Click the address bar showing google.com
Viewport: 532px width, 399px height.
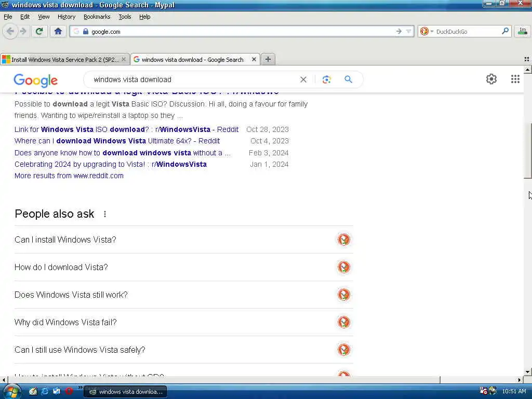241,32
